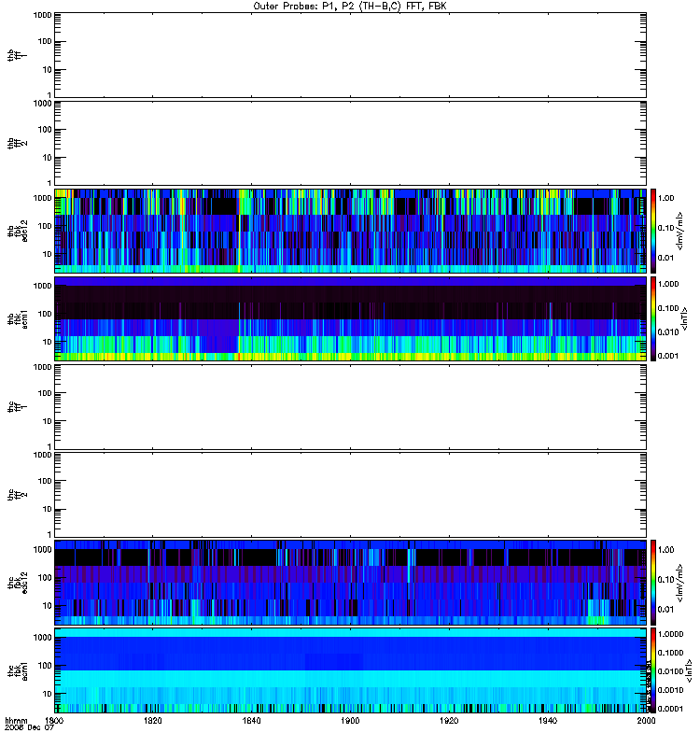This screenshot has width=700, height=747.
Task: Click the thb fbk edc12 color bar
Action: point(653,231)
